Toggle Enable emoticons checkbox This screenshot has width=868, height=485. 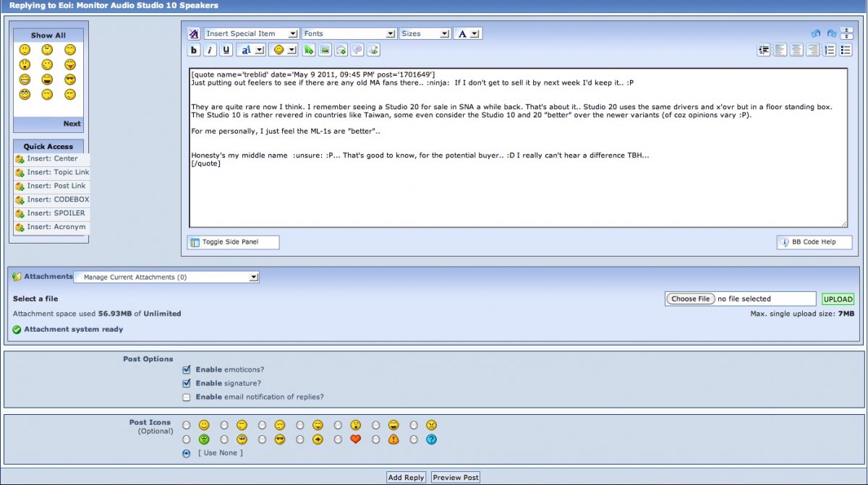[x=187, y=369]
